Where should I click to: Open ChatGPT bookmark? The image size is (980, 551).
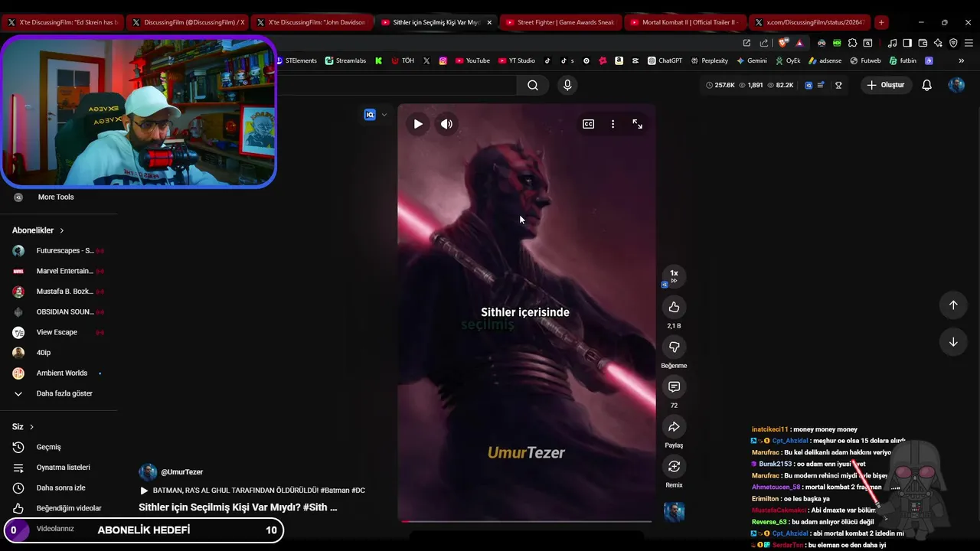[x=665, y=60]
